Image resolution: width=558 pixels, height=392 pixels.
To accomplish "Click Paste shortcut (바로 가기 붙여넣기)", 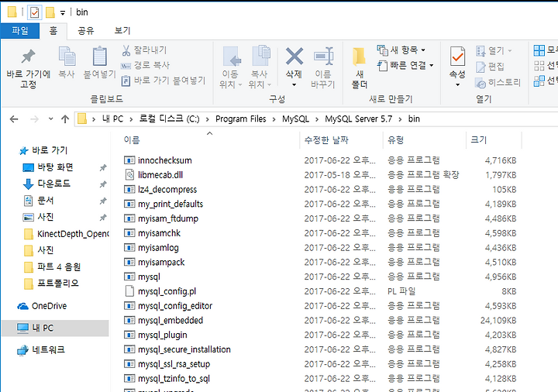I will tap(163, 81).
